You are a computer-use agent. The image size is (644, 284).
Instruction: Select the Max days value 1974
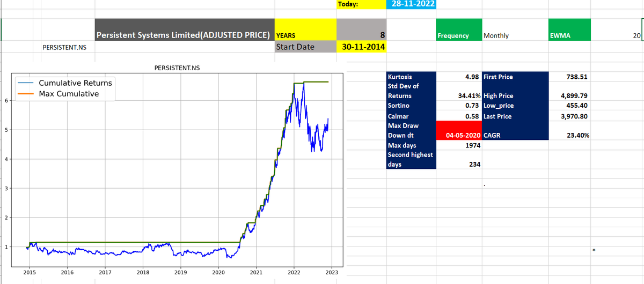tap(459, 145)
